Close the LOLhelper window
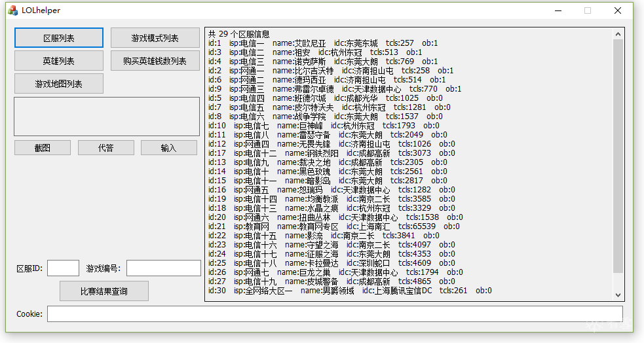This screenshot has width=644, height=343. tap(617, 10)
